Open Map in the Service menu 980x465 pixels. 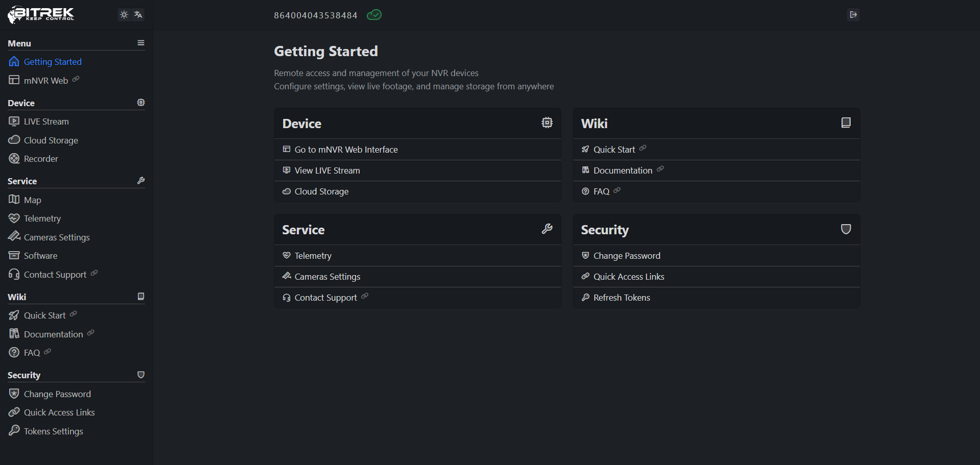pyautogui.click(x=32, y=200)
